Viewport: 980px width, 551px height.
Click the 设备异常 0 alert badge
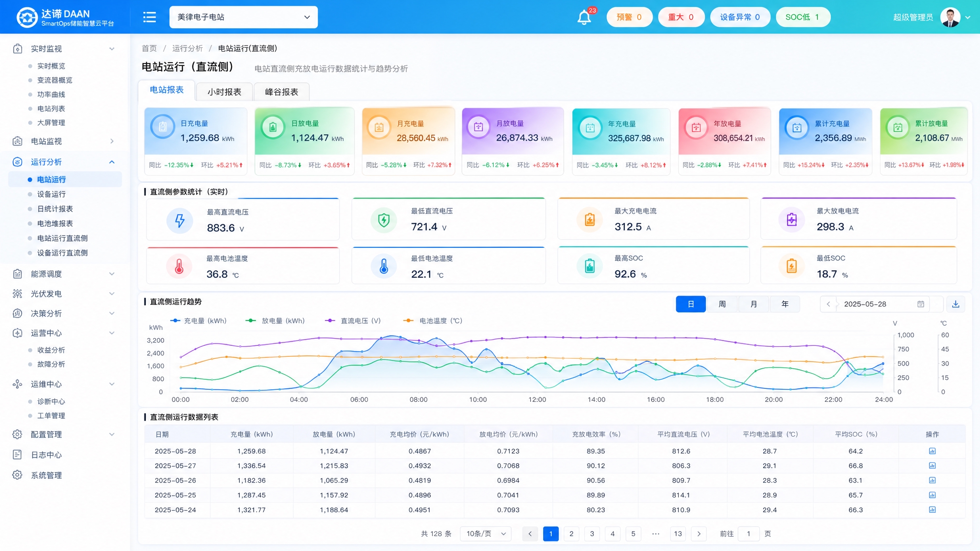tap(740, 17)
